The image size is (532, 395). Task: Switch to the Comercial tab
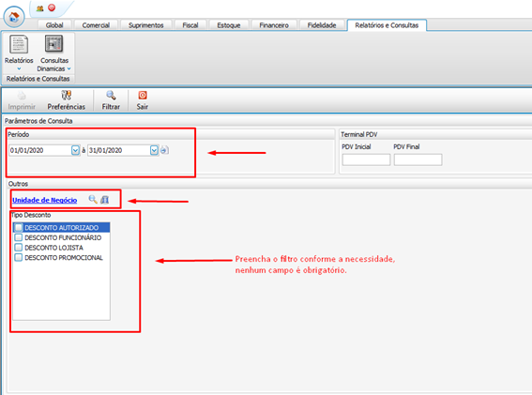pyautogui.click(x=96, y=25)
